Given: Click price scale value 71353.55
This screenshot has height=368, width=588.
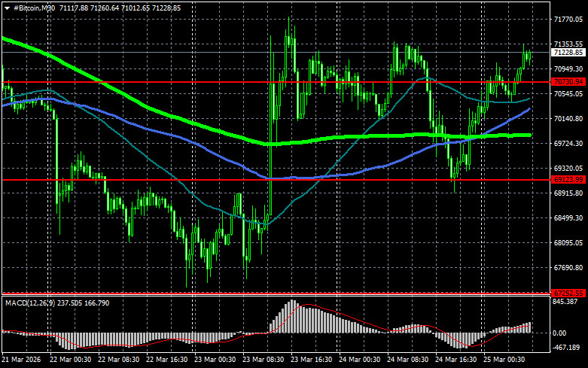Looking at the screenshot, I should (568, 44).
